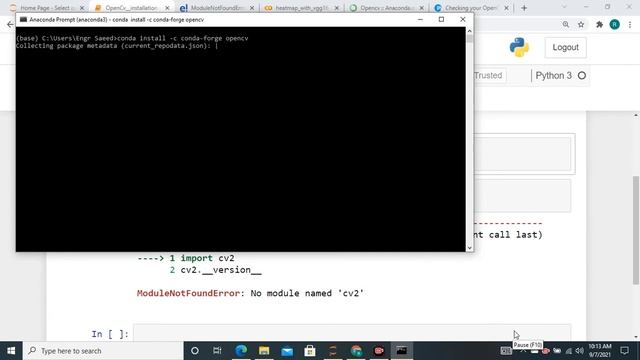The image size is (640, 360).
Task: Click the notebook page vertical scrollbar
Action: point(636,230)
